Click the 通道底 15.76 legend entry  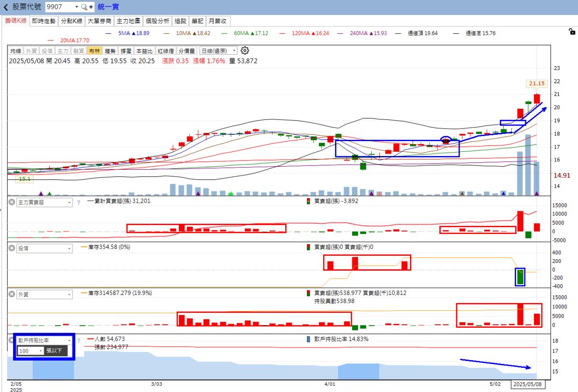click(x=475, y=33)
